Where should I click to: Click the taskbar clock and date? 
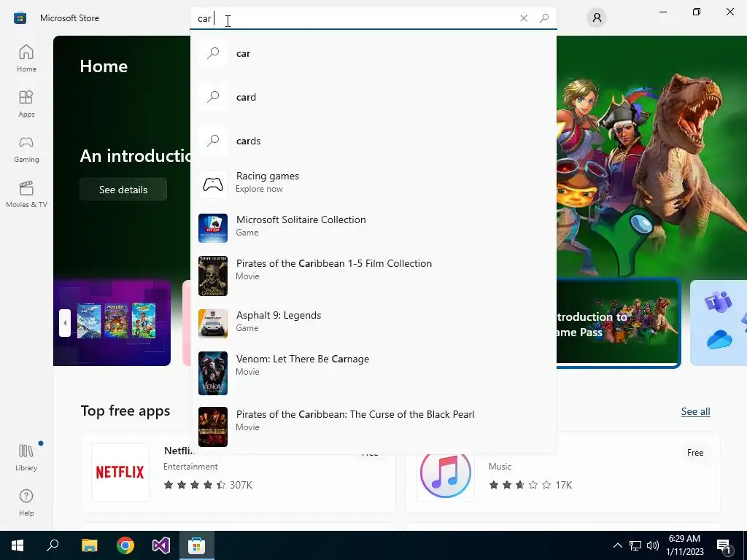point(684,545)
